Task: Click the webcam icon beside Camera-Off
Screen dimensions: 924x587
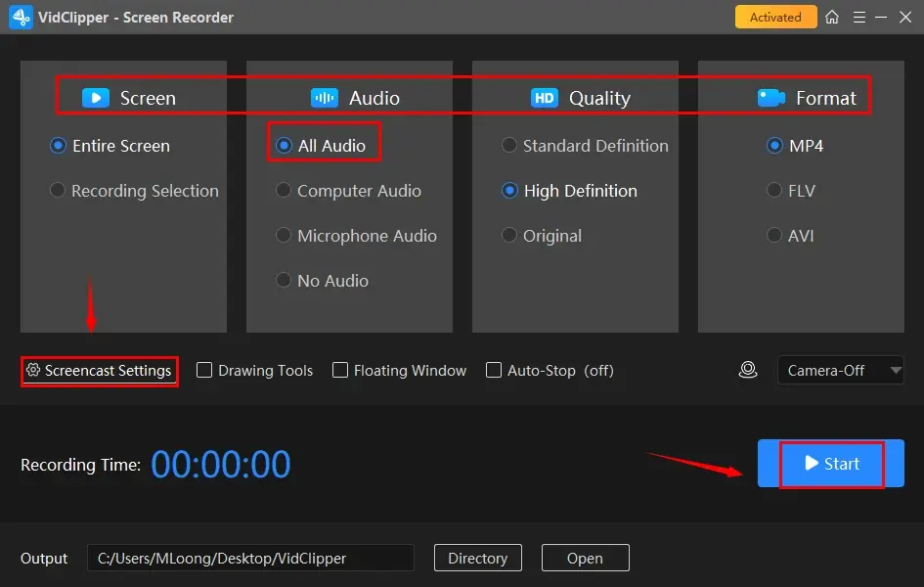Action: point(748,370)
